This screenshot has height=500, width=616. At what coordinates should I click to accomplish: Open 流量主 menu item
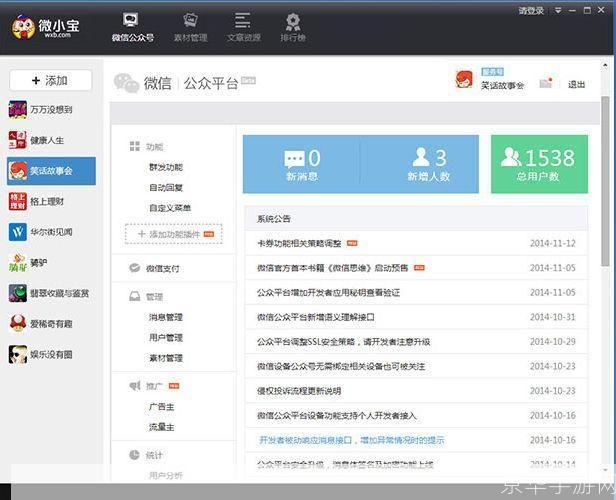click(161, 427)
